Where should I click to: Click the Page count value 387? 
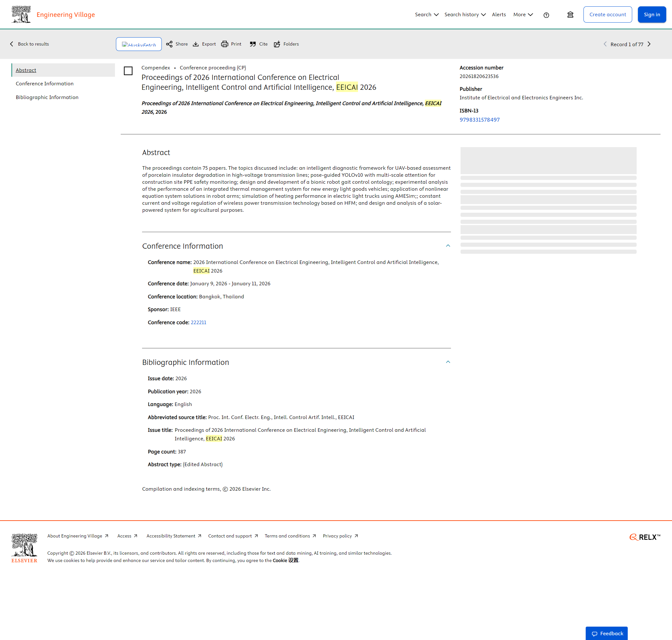pos(182,452)
